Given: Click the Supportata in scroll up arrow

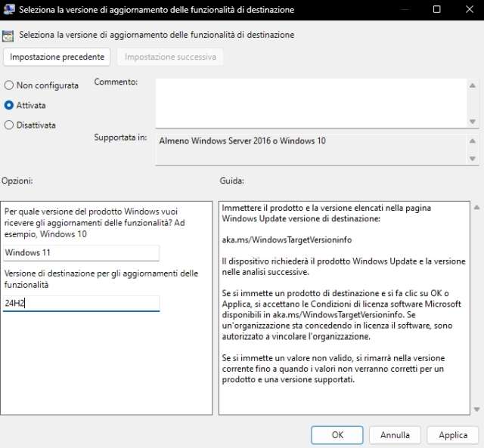Looking at the screenshot, I should tap(472, 141).
